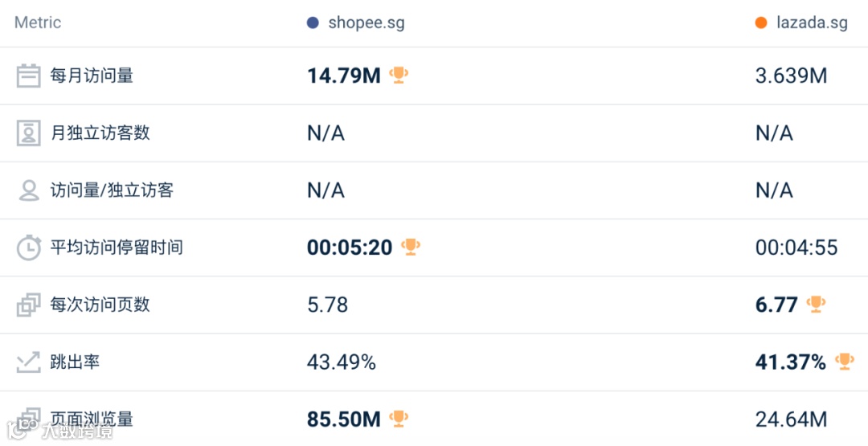The image size is (868, 446).
Task: Click the bounce arrow icon beside 跳出率
Action: coord(29,362)
